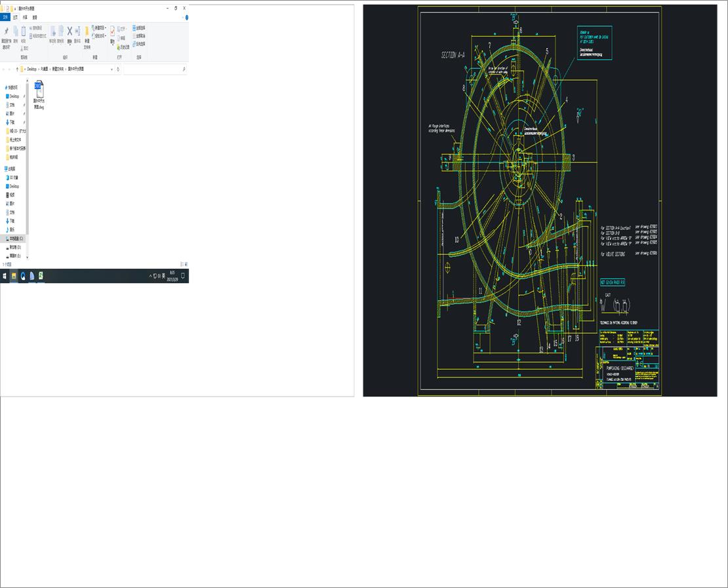Click Invert selection in the ribbon
The image size is (728, 588).
tap(140, 44)
